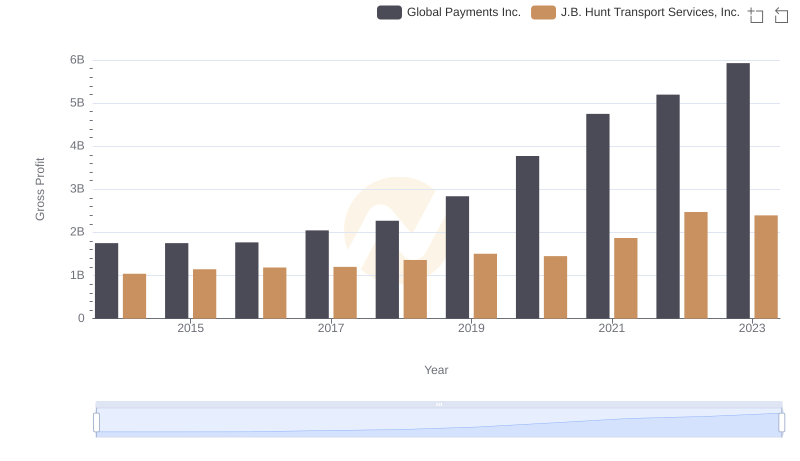Click the 6B y-axis label
800x461 pixels.
(77, 60)
